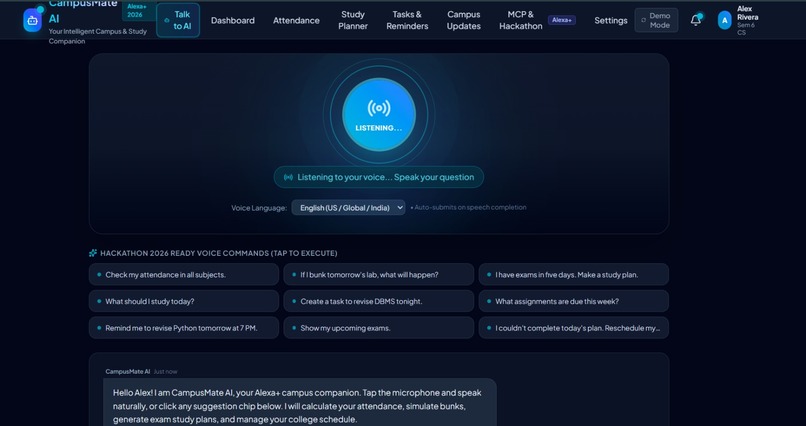Run 'What assignments are due this week?' command
The height and width of the screenshot is (426, 806).
click(574, 301)
